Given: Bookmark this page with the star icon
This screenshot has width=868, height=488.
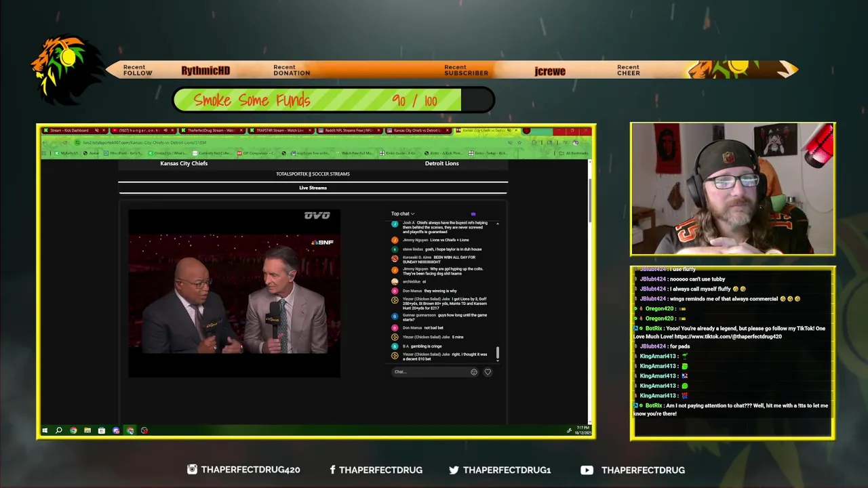Looking at the screenshot, I should (519, 143).
